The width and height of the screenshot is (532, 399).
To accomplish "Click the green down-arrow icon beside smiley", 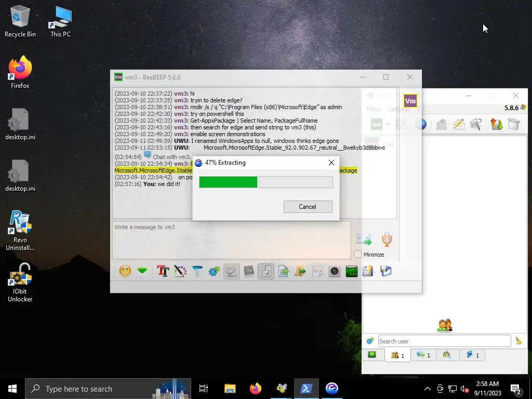I will point(142,271).
